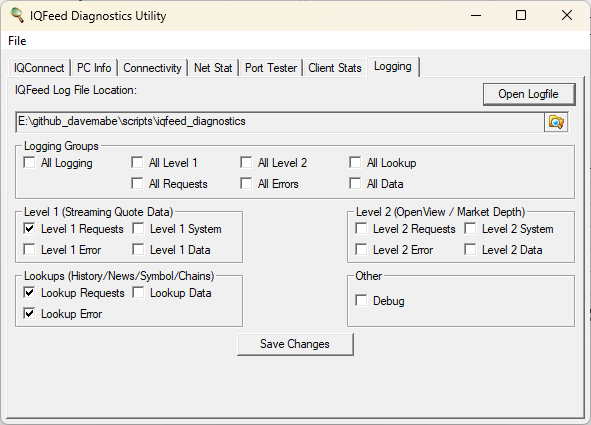Click the log file location path field
The height and width of the screenshot is (425, 591).
280,122
